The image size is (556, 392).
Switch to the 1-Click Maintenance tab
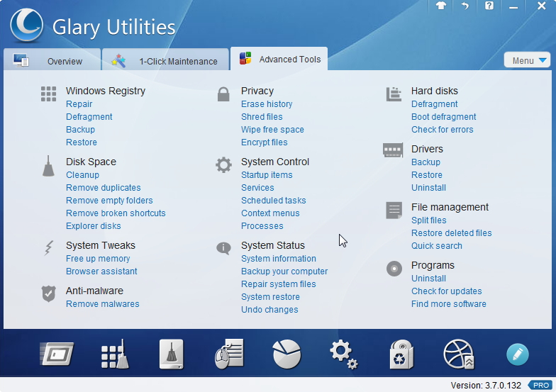(x=165, y=60)
